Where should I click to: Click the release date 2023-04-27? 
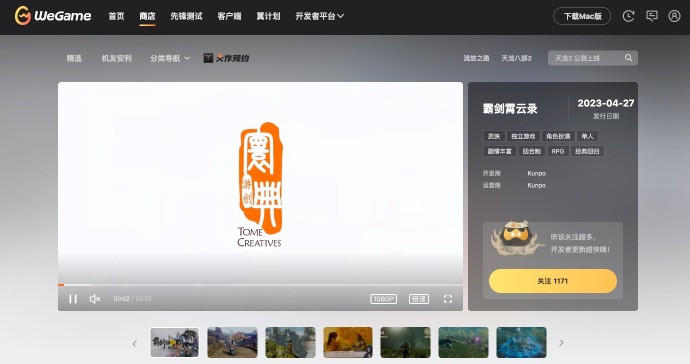tap(606, 103)
